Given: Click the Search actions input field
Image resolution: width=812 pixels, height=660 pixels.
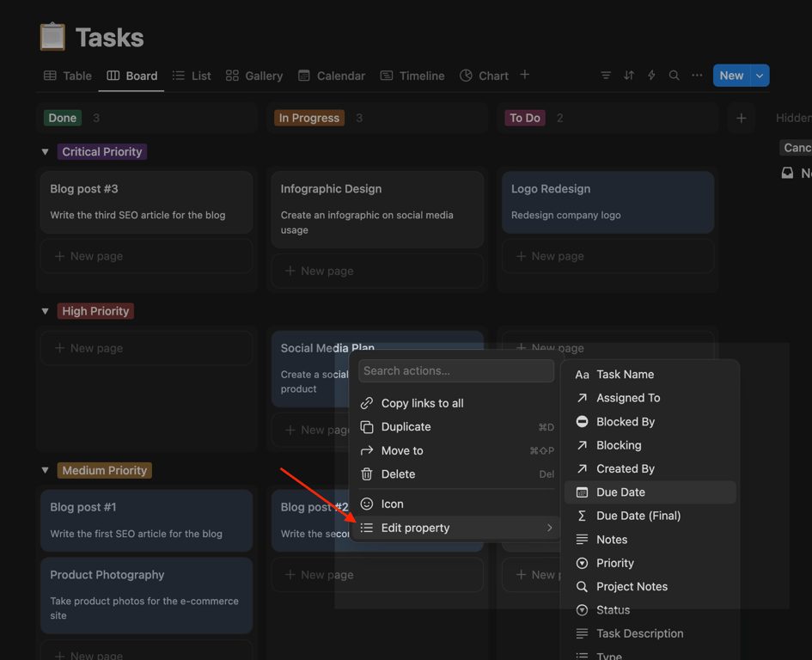Looking at the screenshot, I should tap(456, 371).
